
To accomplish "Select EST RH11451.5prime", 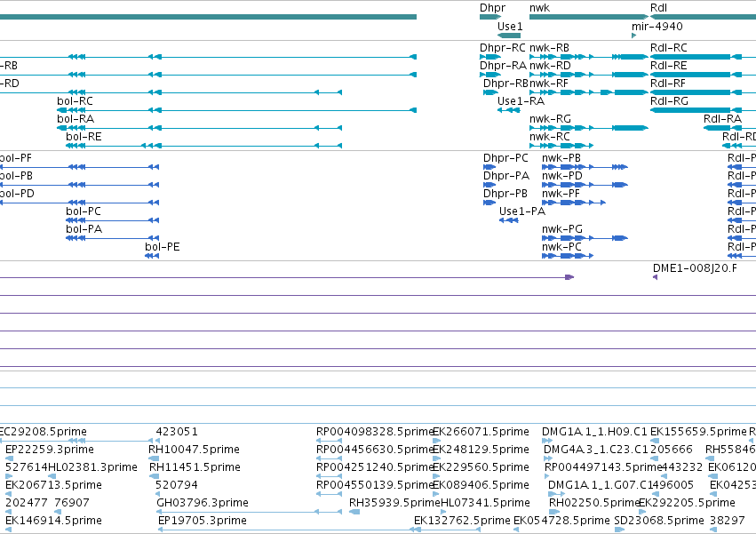I will pyautogui.click(x=195, y=467).
